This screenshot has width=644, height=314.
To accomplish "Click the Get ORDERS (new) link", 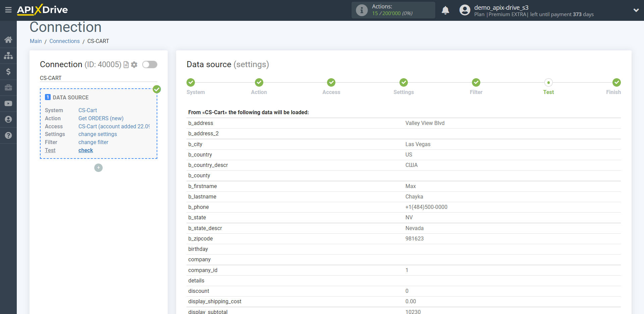I will point(101,118).
